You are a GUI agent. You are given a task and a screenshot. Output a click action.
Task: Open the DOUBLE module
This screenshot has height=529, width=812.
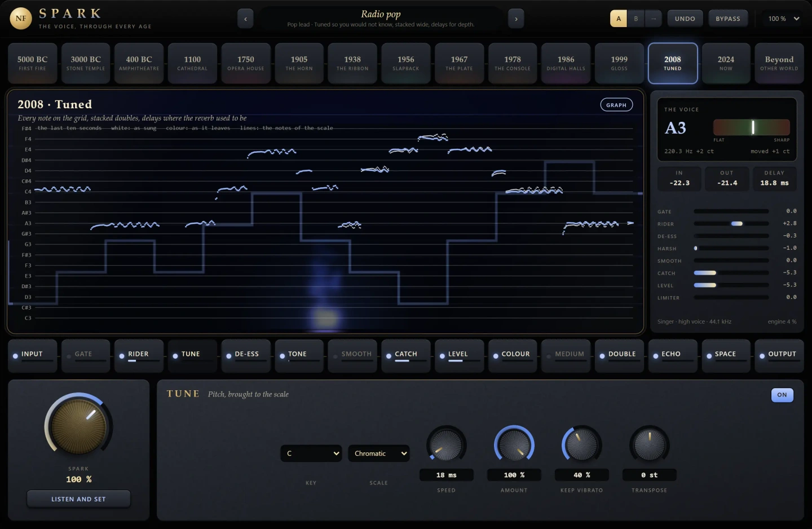click(x=619, y=355)
